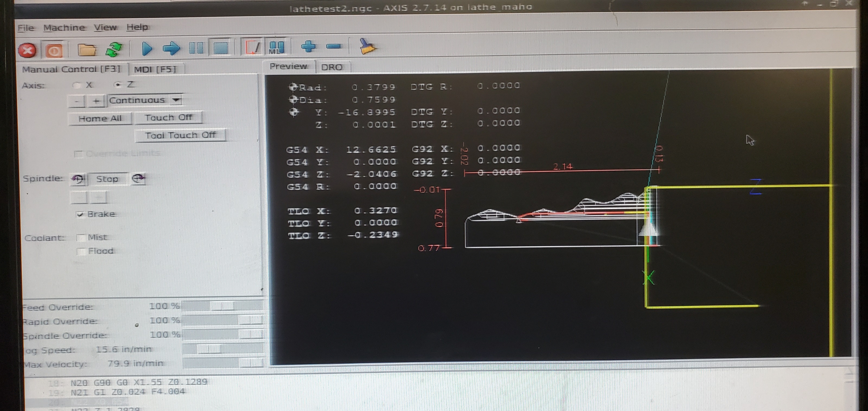Viewport: 868px width, 411px height.
Task: Jog negative with the minus button
Action: click(77, 101)
